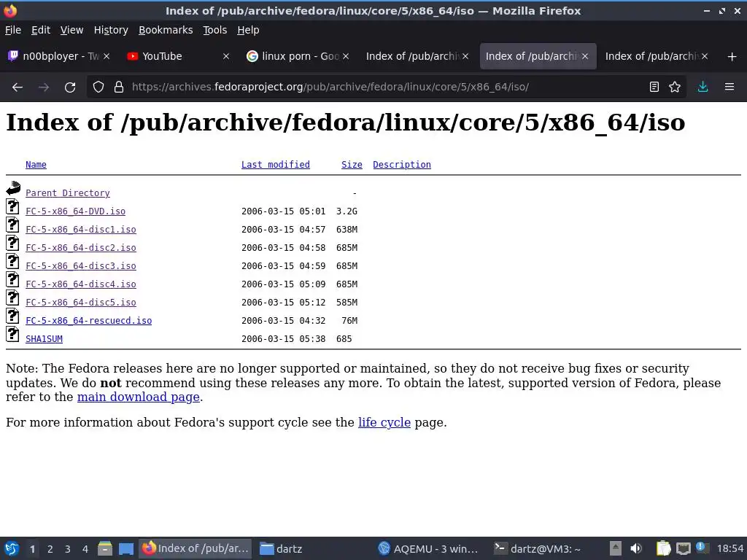Screen dimensions: 747x560
Task: Download FC-5-x86_64-disc5.iso
Action: (80, 303)
